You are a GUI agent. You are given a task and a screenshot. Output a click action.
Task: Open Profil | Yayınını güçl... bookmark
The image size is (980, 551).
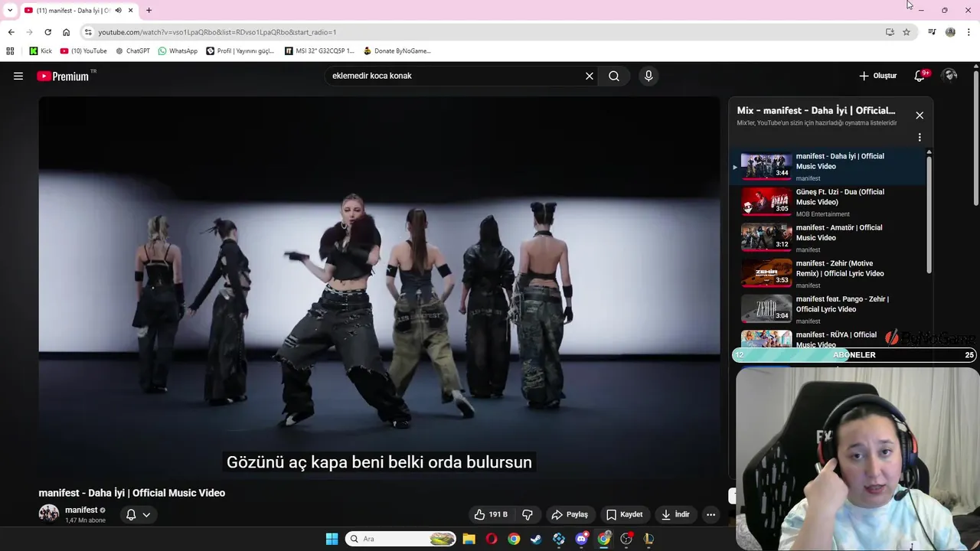(x=240, y=51)
